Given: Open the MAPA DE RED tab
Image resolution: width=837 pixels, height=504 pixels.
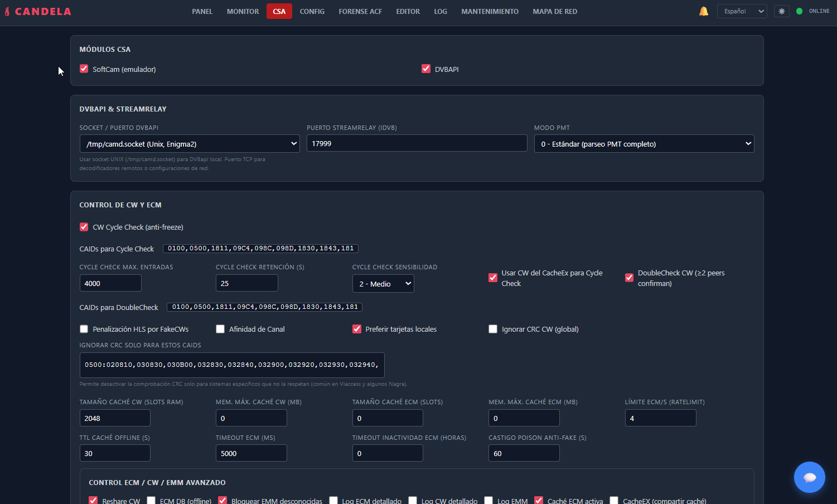Looking at the screenshot, I should click(x=555, y=11).
